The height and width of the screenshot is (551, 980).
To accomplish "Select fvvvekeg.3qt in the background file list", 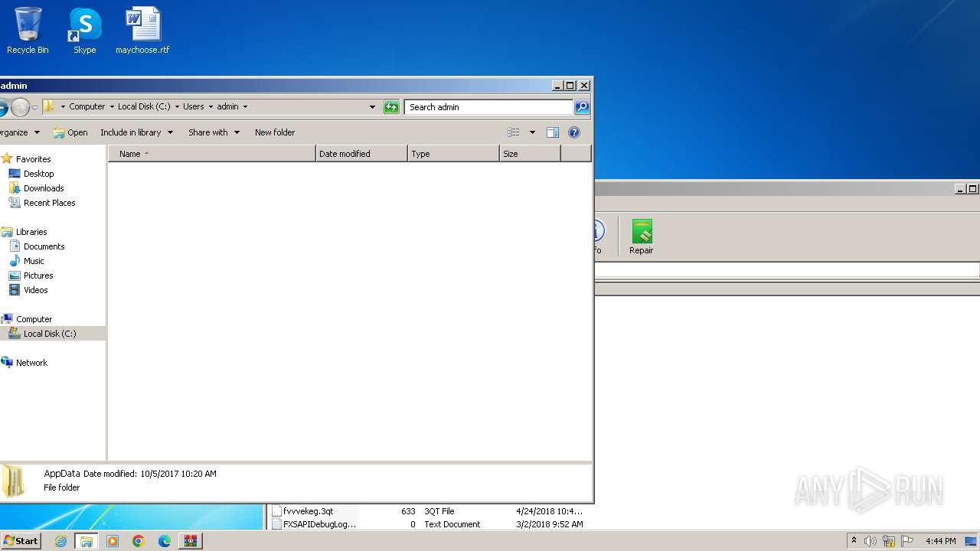I will click(x=308, y=511).
